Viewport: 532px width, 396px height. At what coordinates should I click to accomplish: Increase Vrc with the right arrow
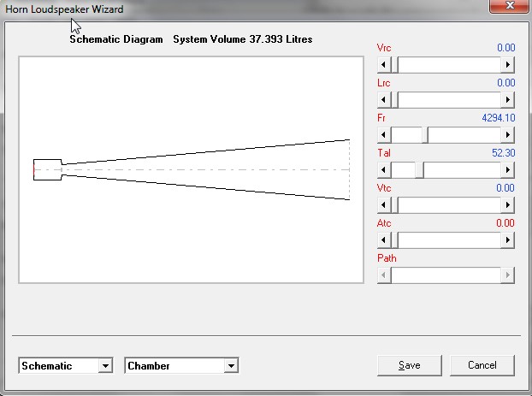coord(507,64)
